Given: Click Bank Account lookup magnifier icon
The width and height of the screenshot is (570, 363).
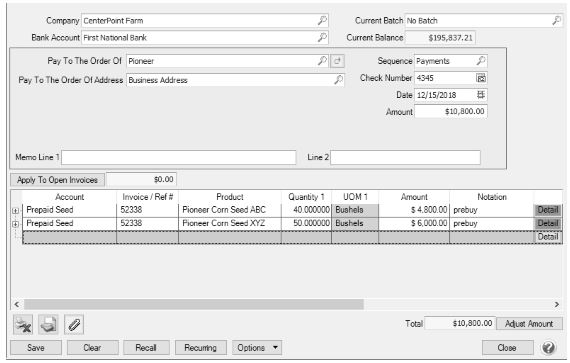Looking at the screenshot, I should coord(322,37).
